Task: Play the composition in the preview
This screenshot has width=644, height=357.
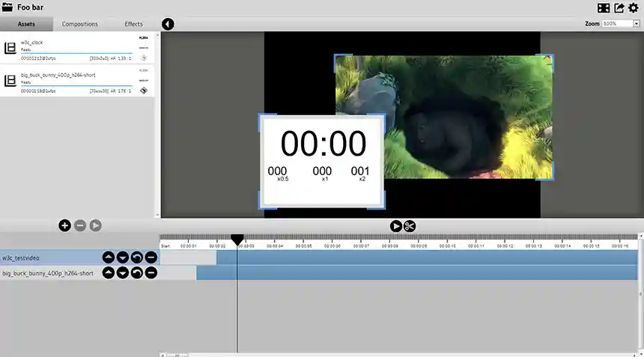Action: point(396,226)
